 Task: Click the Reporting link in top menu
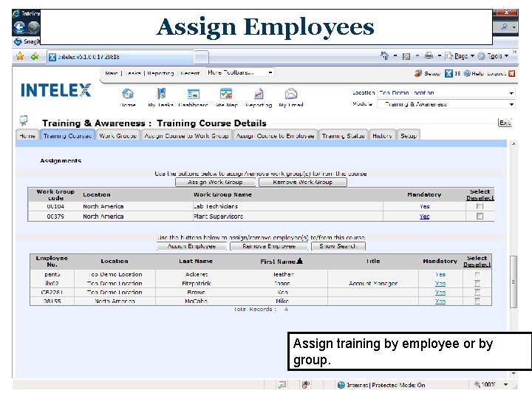160,73
